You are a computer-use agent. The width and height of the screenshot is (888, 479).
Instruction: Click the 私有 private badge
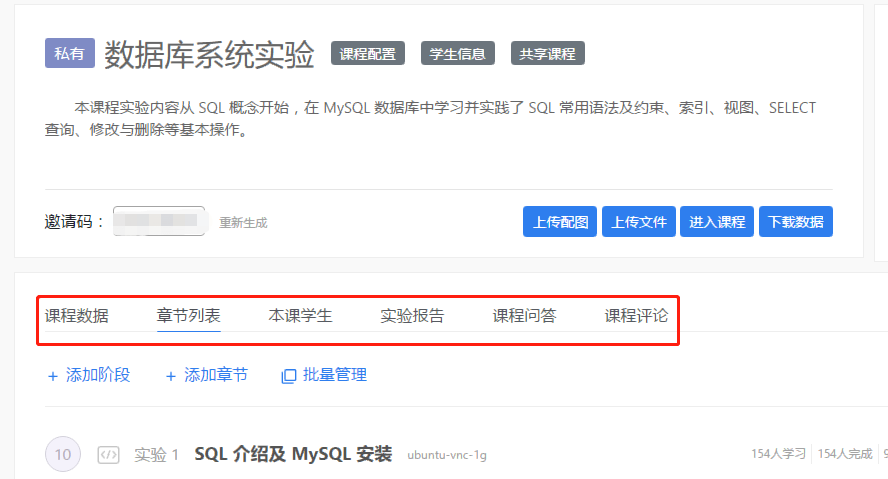click(69, 53)
